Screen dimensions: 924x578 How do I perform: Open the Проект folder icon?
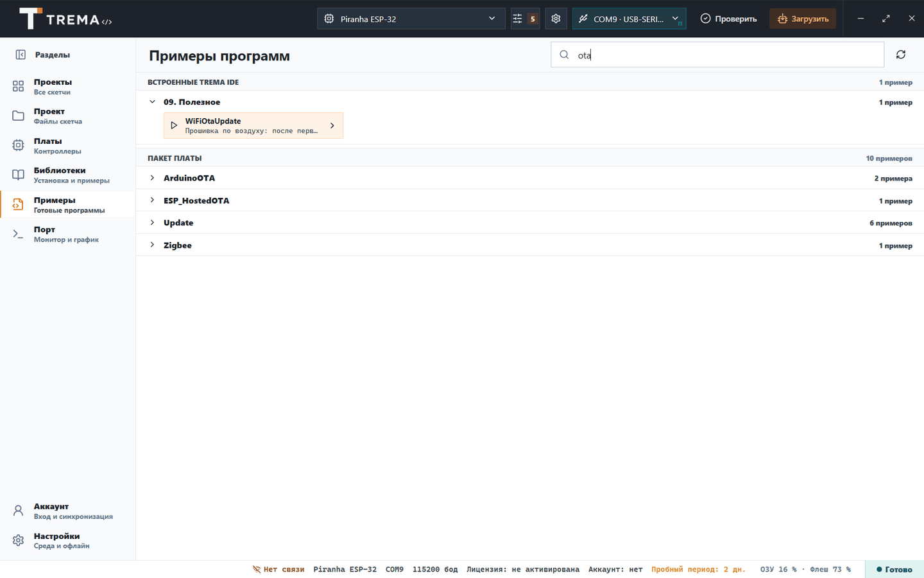click(x=18, y=116)
